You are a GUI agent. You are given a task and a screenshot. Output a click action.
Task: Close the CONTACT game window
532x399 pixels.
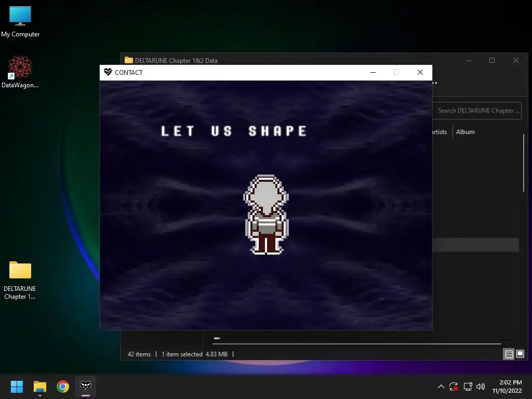[x=420, y=72]
